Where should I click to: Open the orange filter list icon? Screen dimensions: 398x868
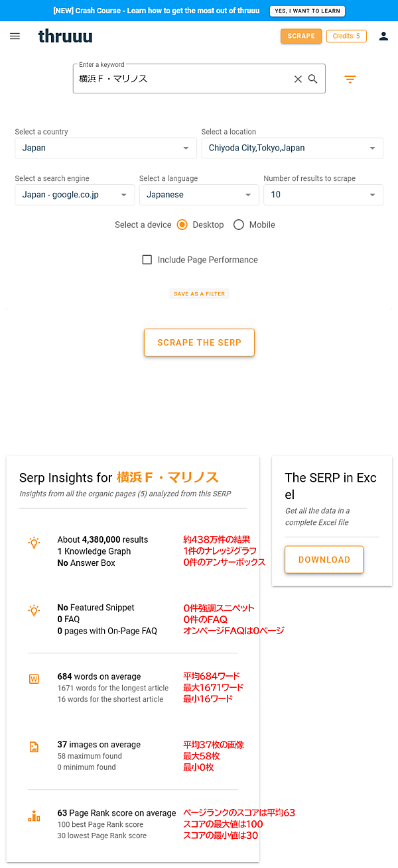click(350, 80)
